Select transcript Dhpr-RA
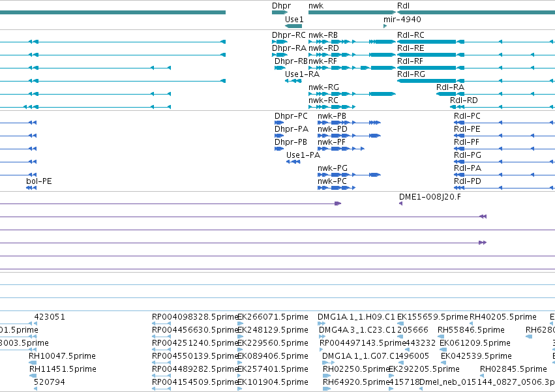The height and width of the screenshot is (392, 555). [280, 55]
